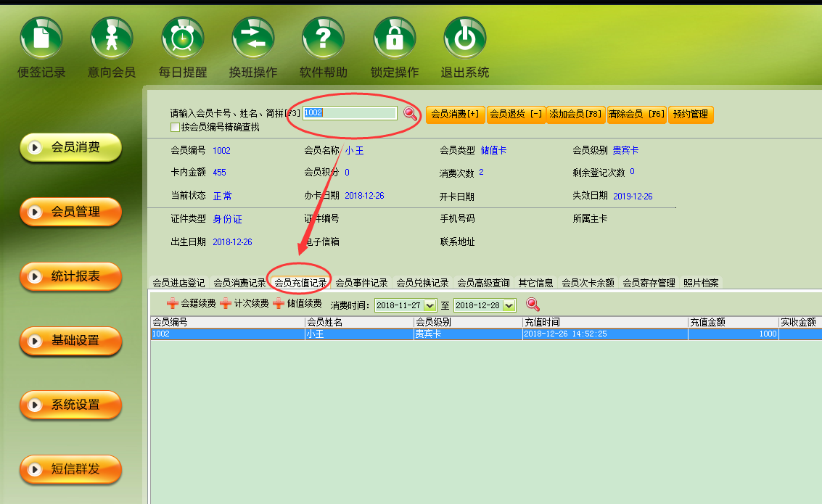The image size is (822, 504).
Task: Click the 锁定操作 padlock icon
Action: [394, 38]
